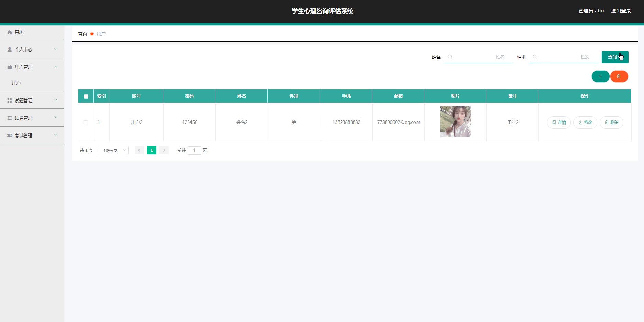The width and height of the screenshot is (644, 322).
Task: Click the orange trash batch-delete button
Action: 619,76
